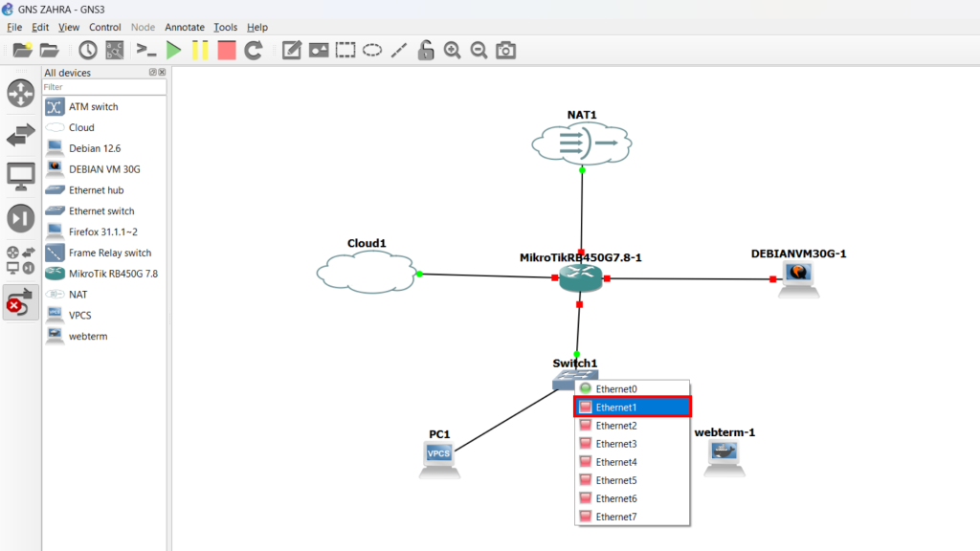980x551 pixels.
Task: Choose Ethernet4 from the port list
Action: click(632, 462)
